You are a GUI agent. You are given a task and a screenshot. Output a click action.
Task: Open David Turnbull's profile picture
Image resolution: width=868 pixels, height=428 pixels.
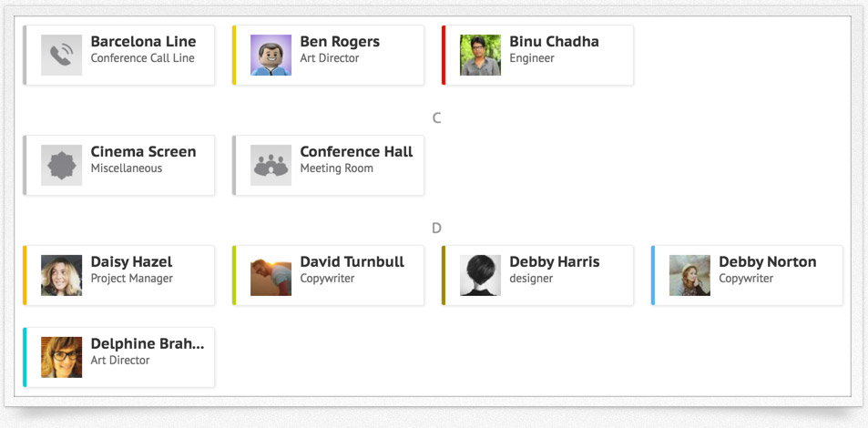point(271,275)
